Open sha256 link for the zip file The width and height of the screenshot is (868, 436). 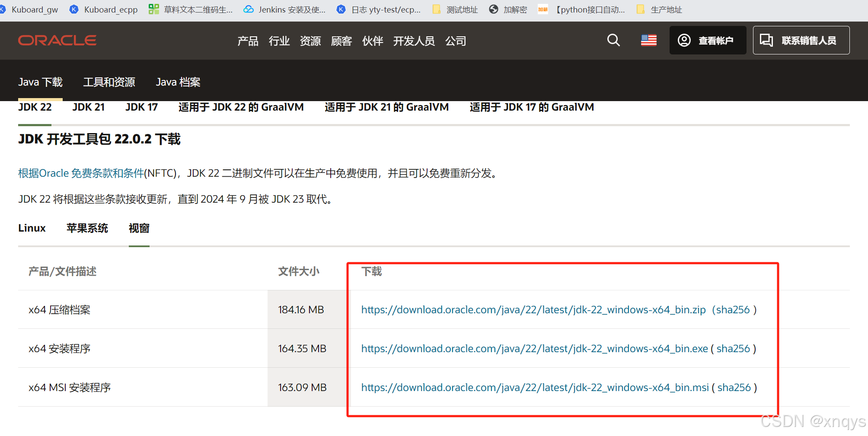[x=733, y=310]
